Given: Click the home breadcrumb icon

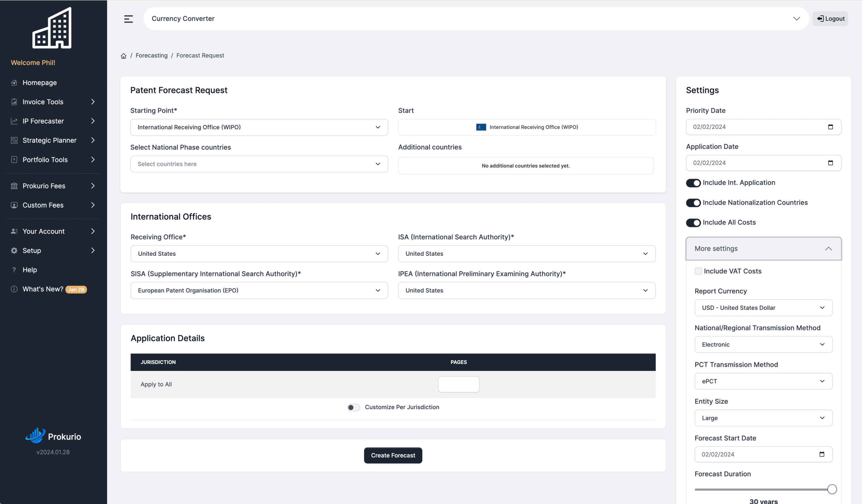Looking at the screenshot, I should pos(124,56).
